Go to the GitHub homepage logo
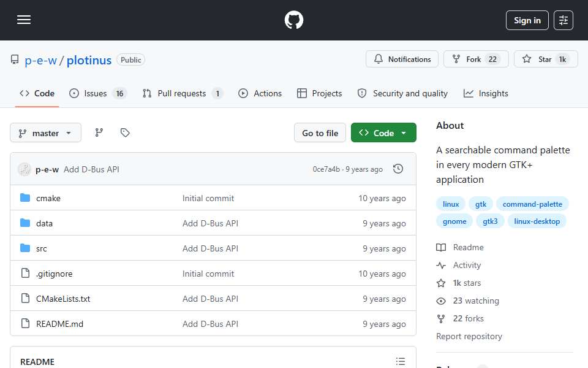Image resolution: width=588 pixels, height=368 pixels. pyautogui.click(x=293, y=20)
